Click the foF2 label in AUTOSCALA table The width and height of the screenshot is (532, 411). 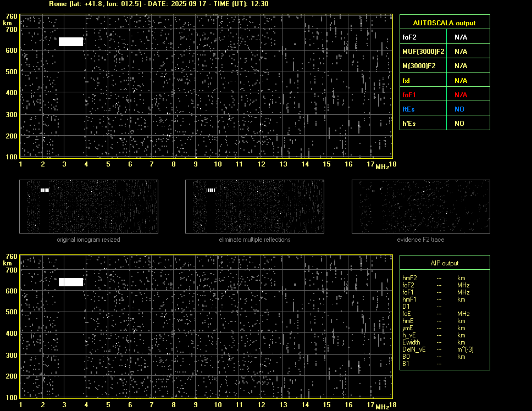pyautogui.click(x=409, y=37)
